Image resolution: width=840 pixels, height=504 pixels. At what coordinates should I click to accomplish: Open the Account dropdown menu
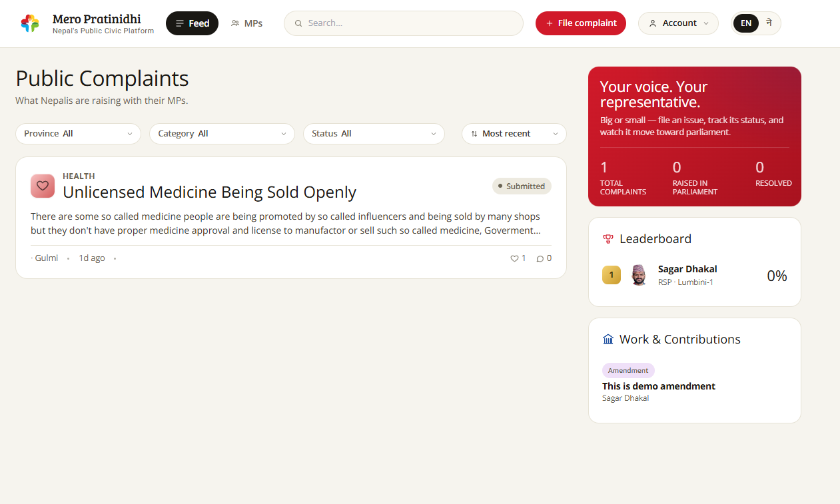[678, 23]
